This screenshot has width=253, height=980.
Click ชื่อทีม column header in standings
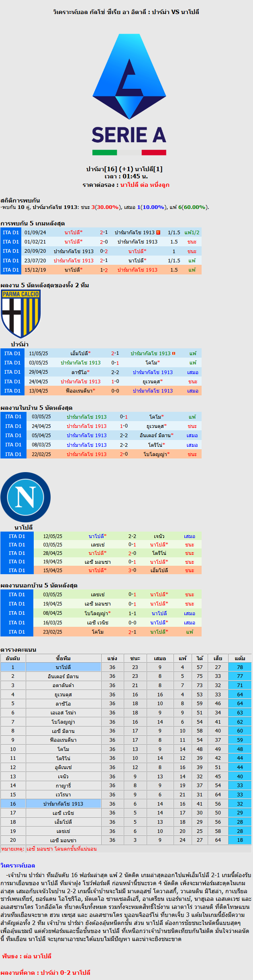63,658
